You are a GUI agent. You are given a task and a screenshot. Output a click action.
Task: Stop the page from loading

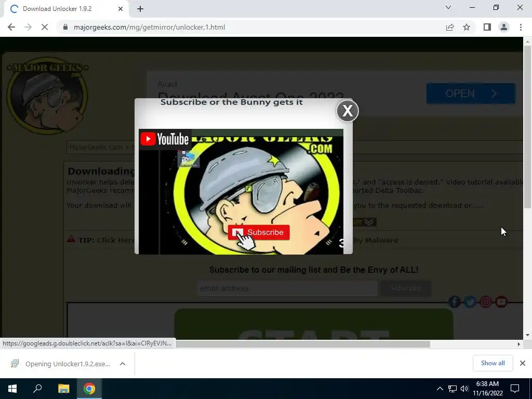click(x=45, y=27)
